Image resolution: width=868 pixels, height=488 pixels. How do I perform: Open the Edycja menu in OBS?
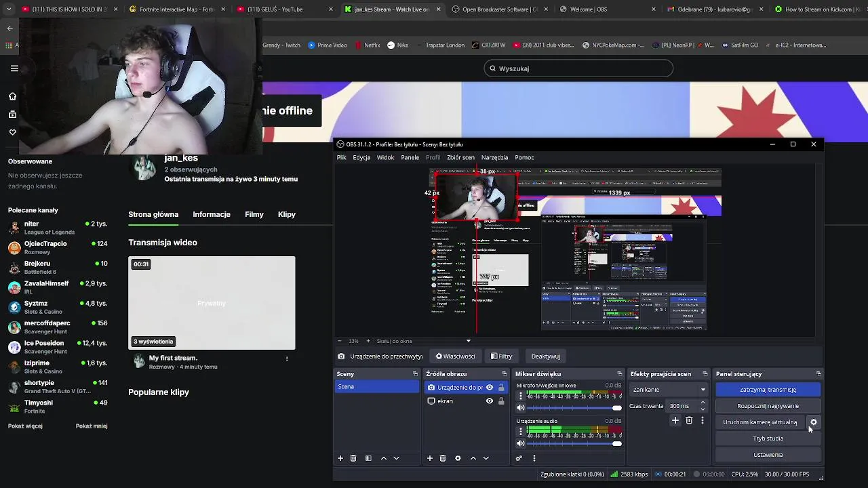(361, 157)
